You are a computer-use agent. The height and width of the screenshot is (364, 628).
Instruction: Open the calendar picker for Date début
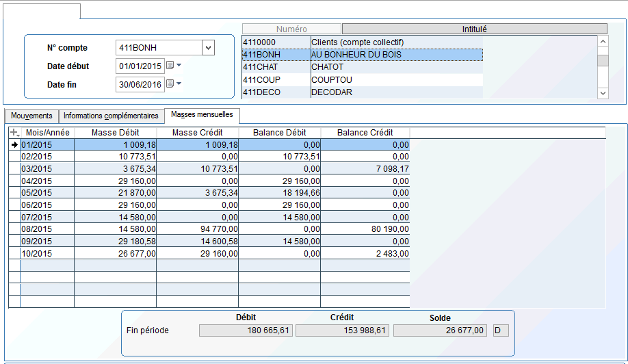(x=170, y=66)
